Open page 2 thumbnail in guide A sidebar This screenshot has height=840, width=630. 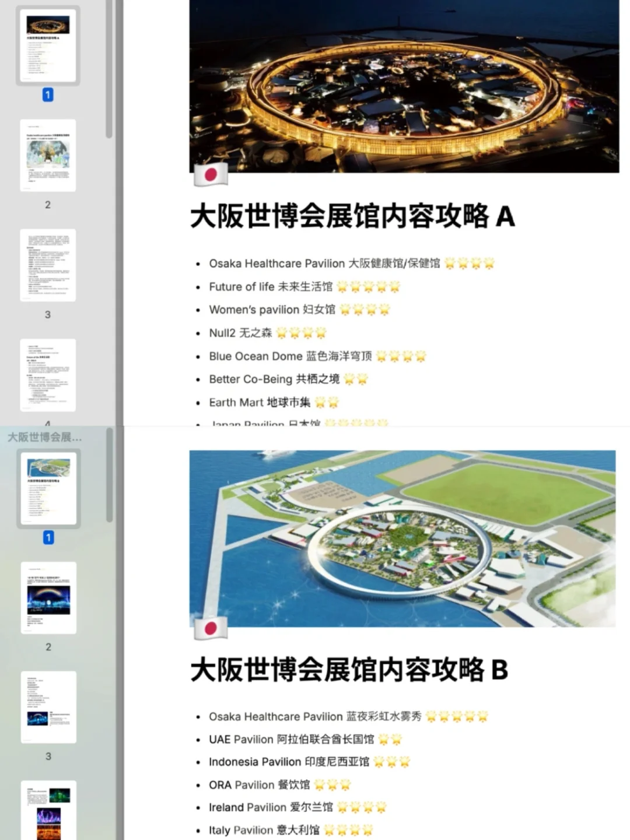(48, 155)
